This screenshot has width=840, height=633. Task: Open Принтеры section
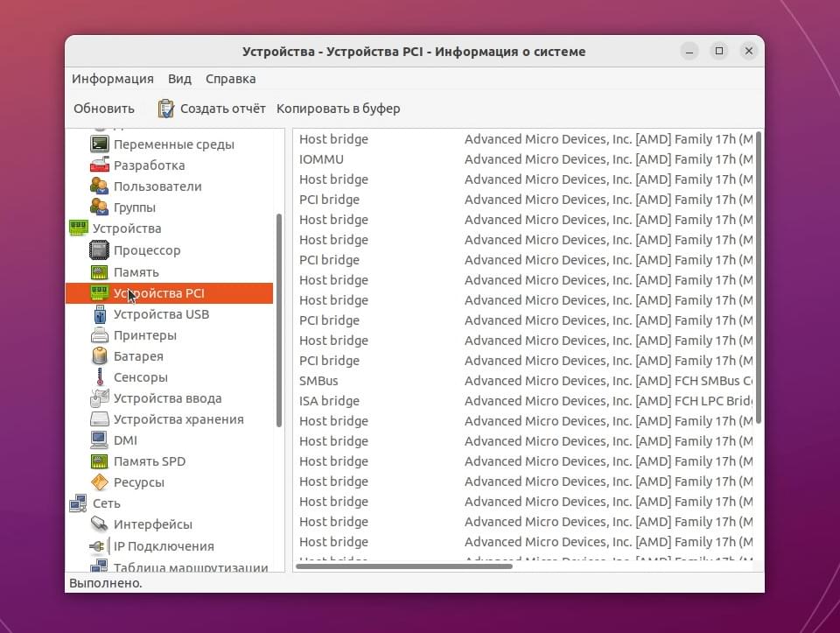click(x=144, y=335)
